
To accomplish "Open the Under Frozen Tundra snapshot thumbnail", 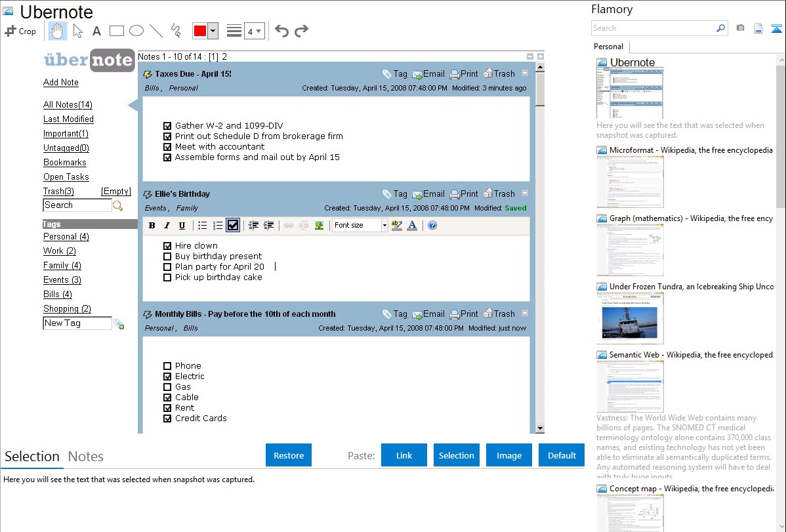I will 630,319.
